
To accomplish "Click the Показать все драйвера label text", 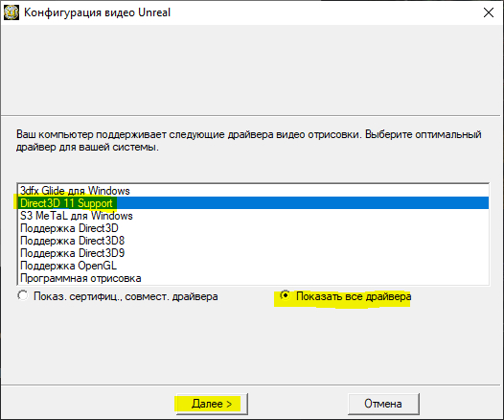I will coord(354,296).
